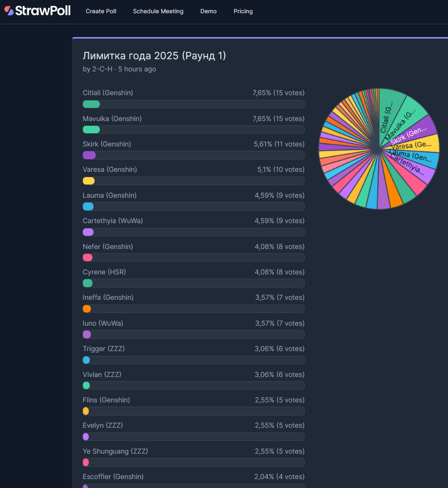Click Nefer's 4,08% (8 votes) result
448x488 pixels.
279,247
